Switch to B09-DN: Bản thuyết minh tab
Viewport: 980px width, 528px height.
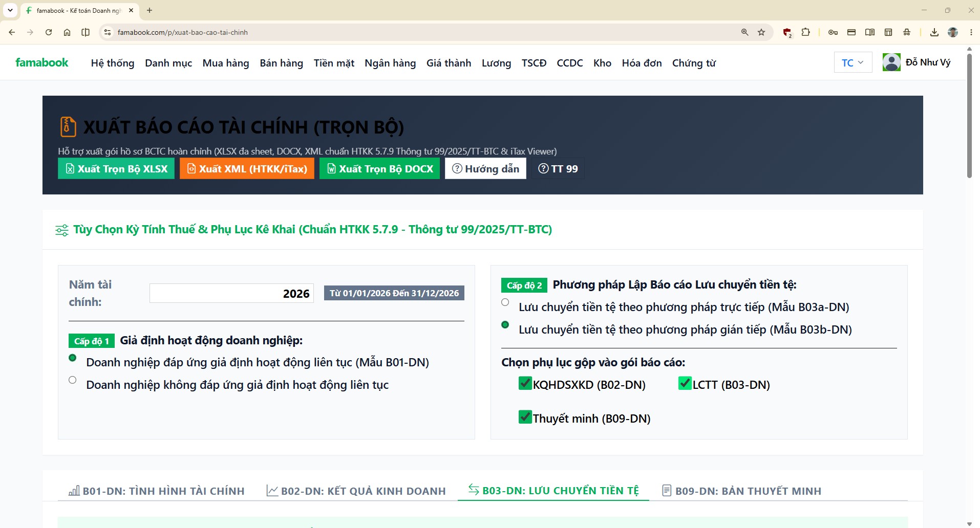coord(741,491)
